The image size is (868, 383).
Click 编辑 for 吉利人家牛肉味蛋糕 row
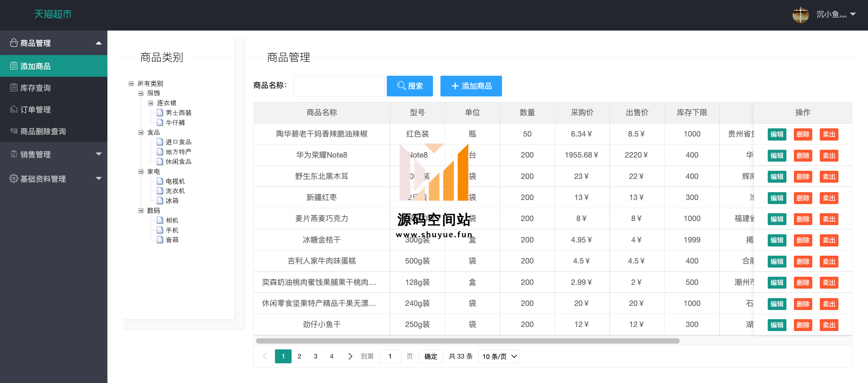(x=777, y=261)
